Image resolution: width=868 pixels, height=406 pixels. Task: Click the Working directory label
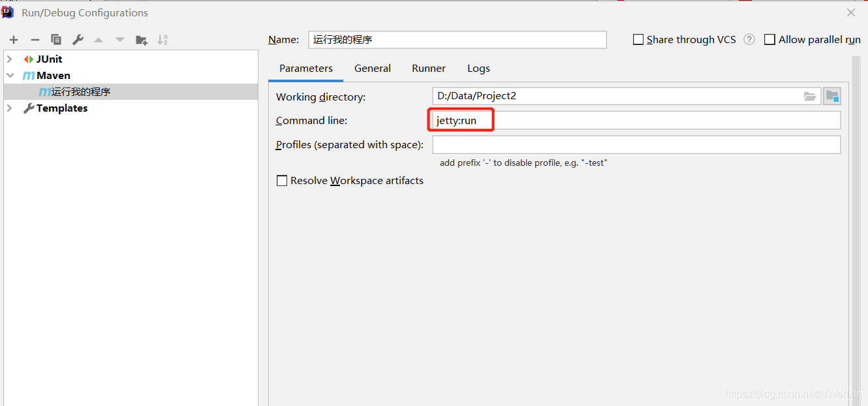tap(320, 97)
